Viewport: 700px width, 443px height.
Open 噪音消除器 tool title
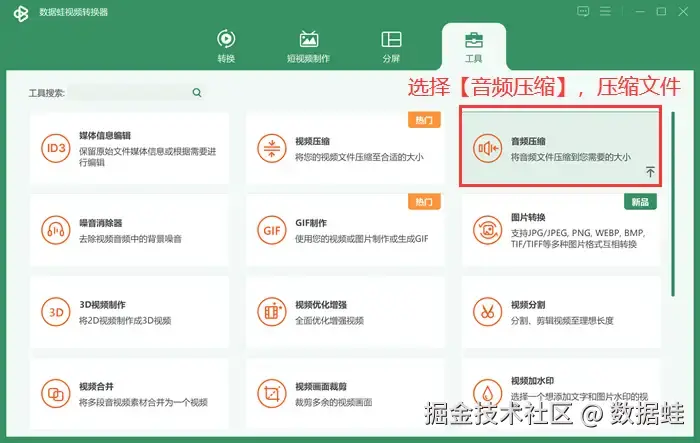pyautogui.click(x=101, y=223)
